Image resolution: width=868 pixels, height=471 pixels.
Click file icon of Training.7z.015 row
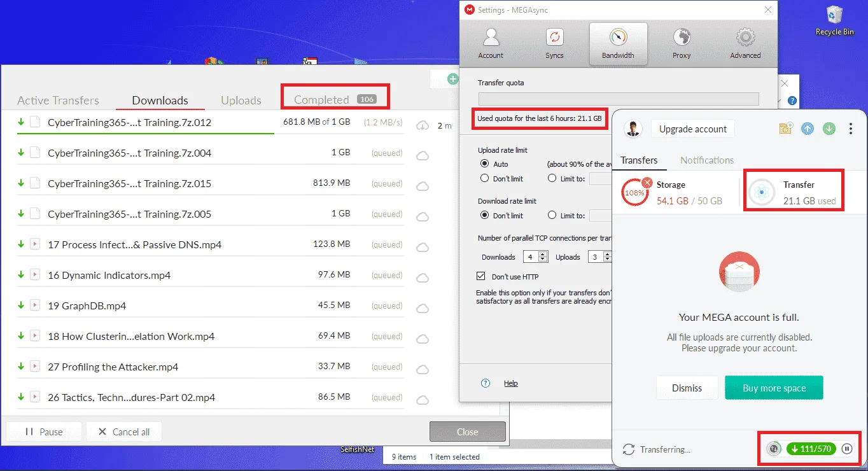pyautogui.click(x=35, y=183)
